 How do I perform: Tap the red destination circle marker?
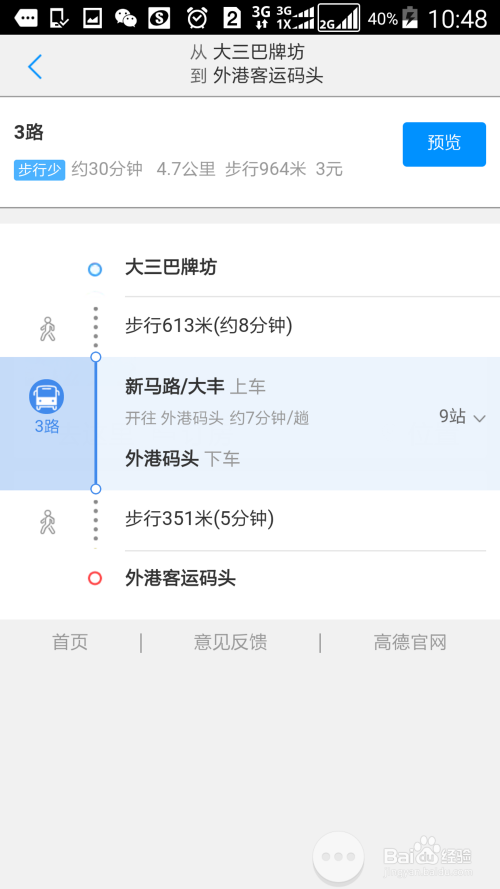click(95, 578)
